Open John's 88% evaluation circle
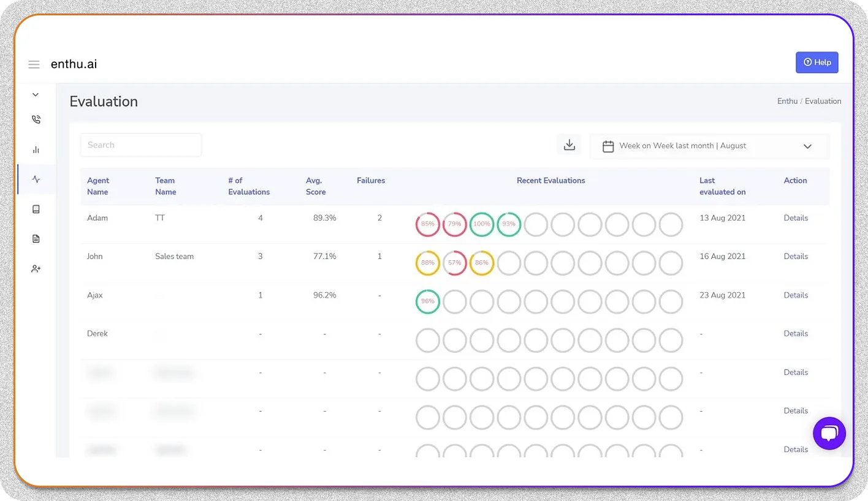 pyautogui.click(x=428, y=263)
